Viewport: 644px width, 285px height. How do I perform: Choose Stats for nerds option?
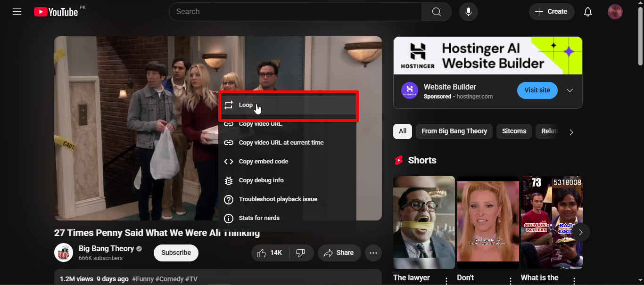(x=259, y=218)
